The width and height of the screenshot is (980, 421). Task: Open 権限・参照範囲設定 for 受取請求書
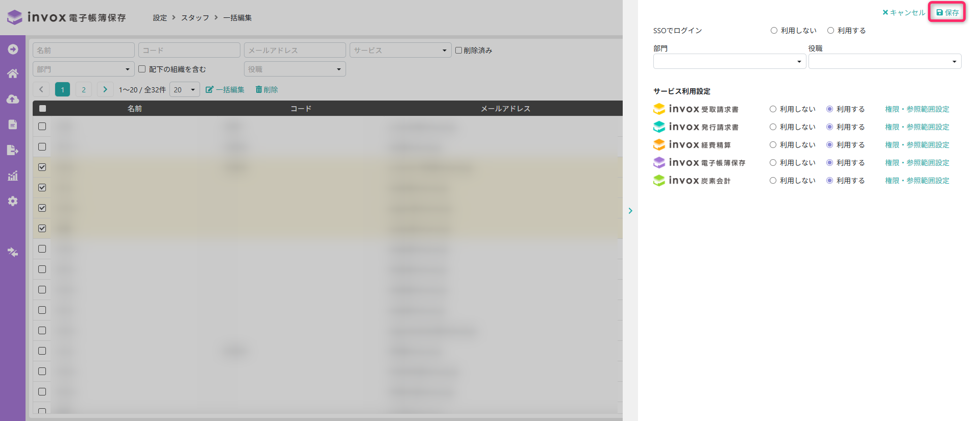click(917, 109)
